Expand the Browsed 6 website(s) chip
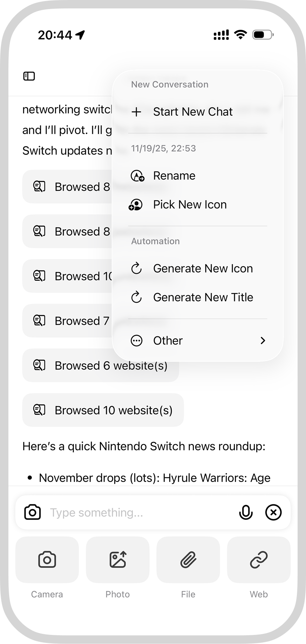The image size is (306, 644). pyautogui.click(x=101, y=365)
